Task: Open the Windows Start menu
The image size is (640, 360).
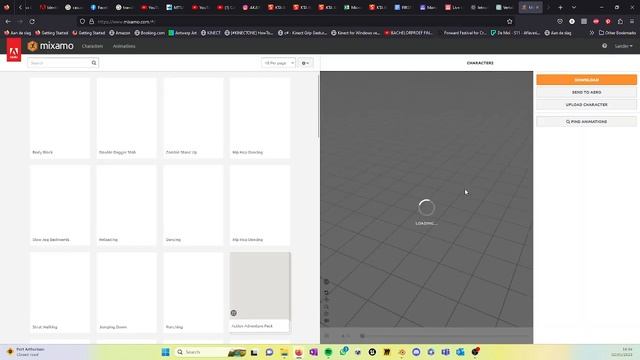Action: [x=165, y=352]
